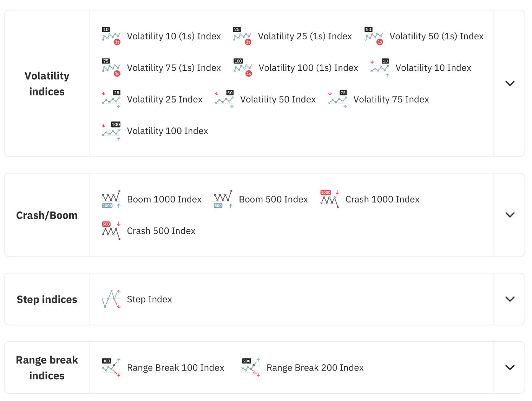The width and height of the screenshot is (532, 401).
Task: Click the Volatility 25 Index chart icon
Action: (x=111, y=99)
